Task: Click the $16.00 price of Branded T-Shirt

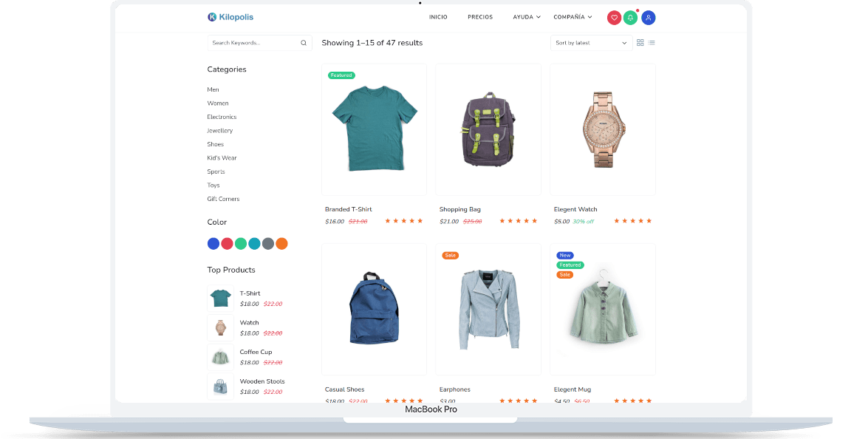Action: click(335, 222)
